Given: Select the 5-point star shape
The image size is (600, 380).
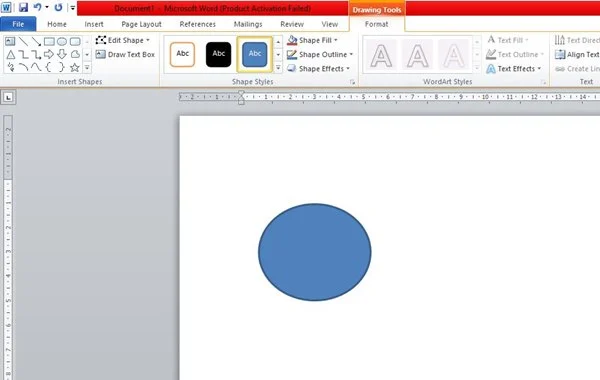Looking at the screenshot, I should point(75,68).
